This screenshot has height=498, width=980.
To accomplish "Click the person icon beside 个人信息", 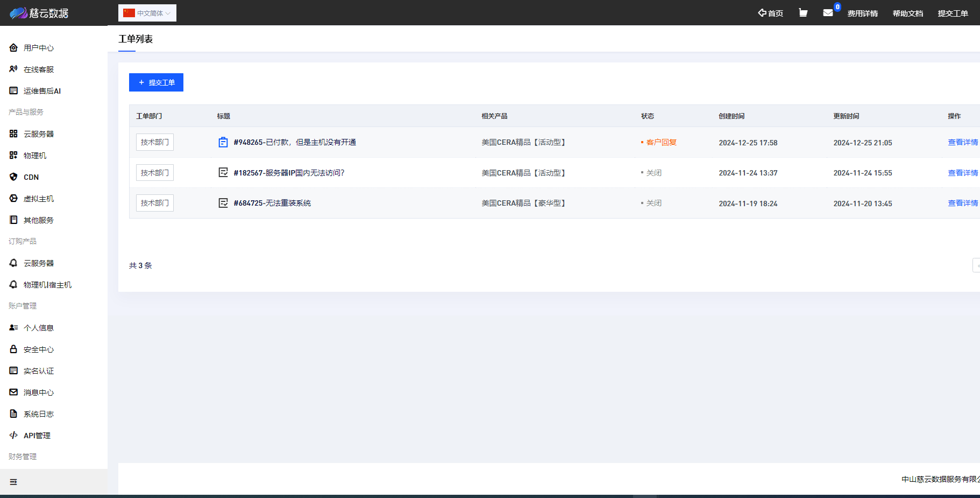I will pos(13,327).
